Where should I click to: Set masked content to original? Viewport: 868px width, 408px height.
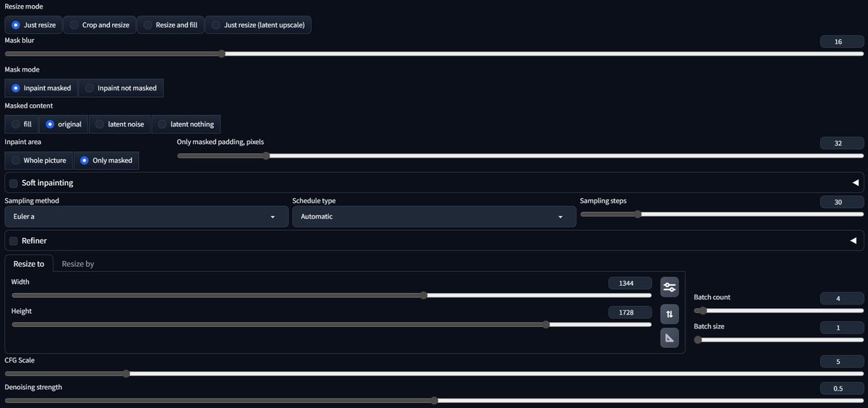point(64,124)
